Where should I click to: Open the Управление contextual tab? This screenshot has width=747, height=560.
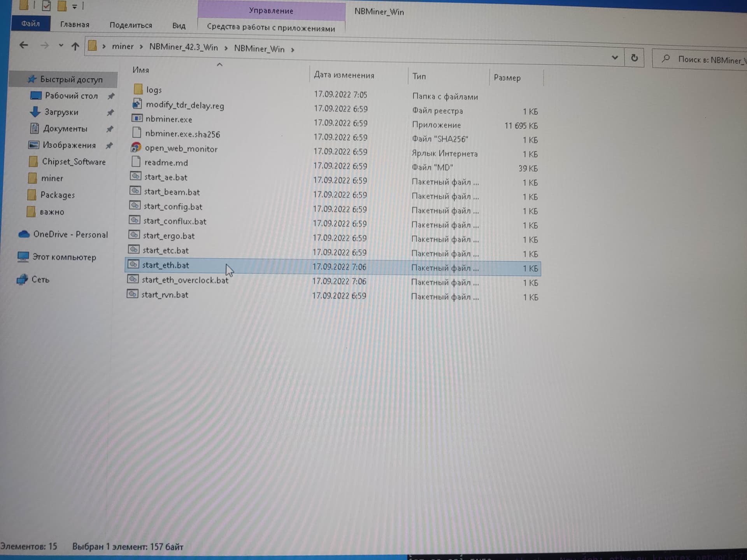pos(271,10)
